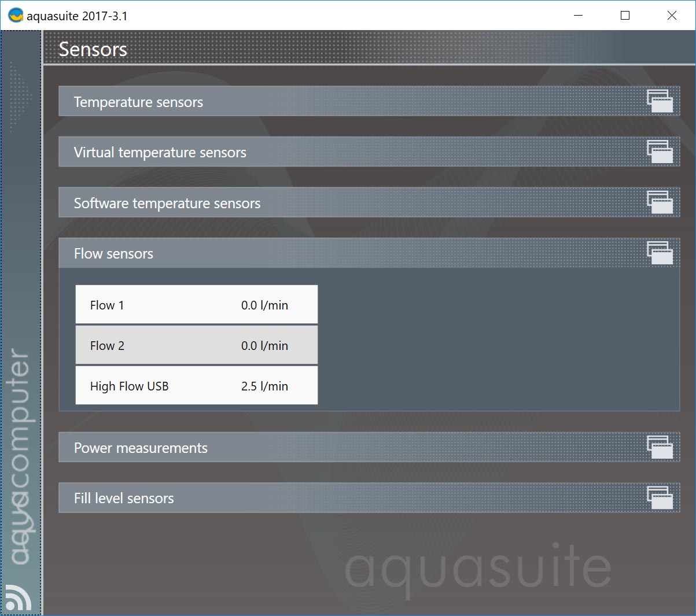Select the High Flow USB sensor row

click(x=197, y=385)
